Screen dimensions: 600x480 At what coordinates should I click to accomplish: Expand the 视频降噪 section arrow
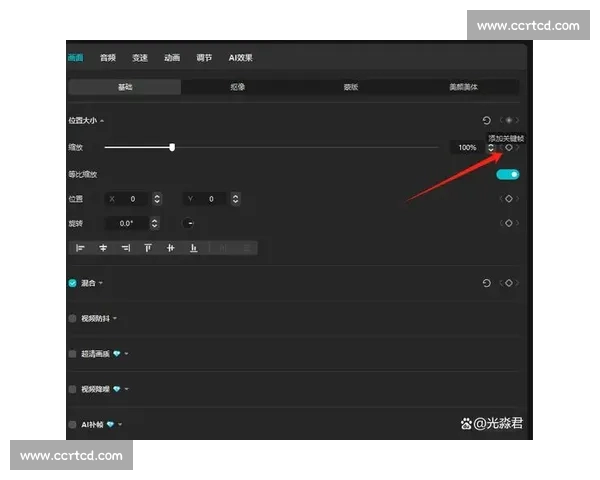(x=127, y=389)
